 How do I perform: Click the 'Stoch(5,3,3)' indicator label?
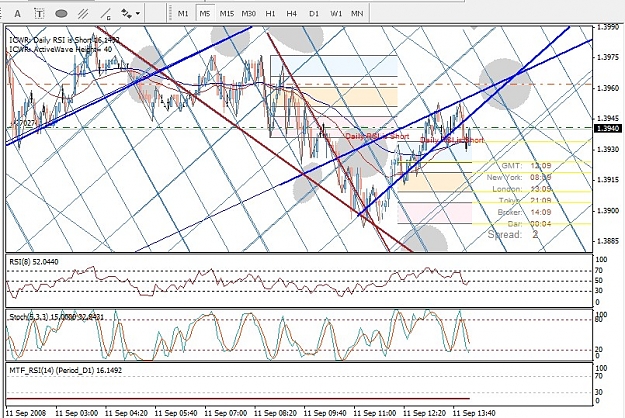[56, 317]
